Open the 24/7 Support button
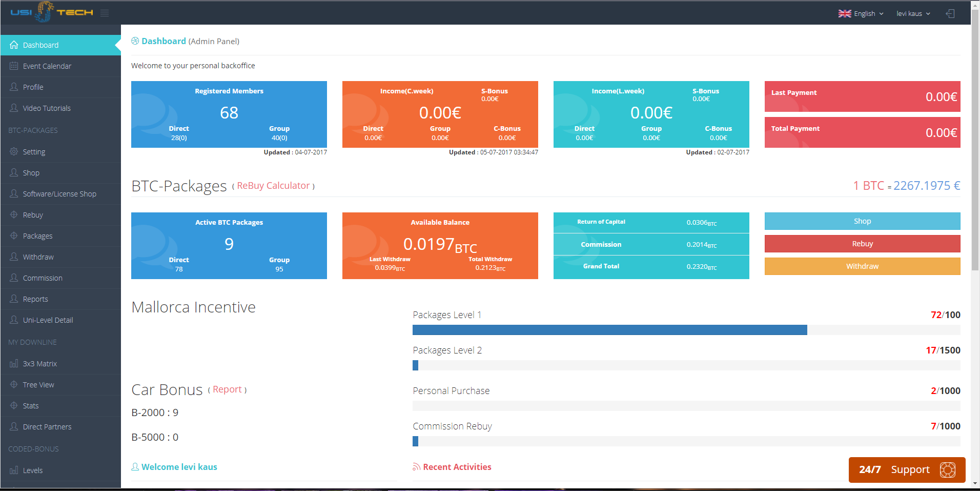This screenshot has width=980, height=491. 907,470
